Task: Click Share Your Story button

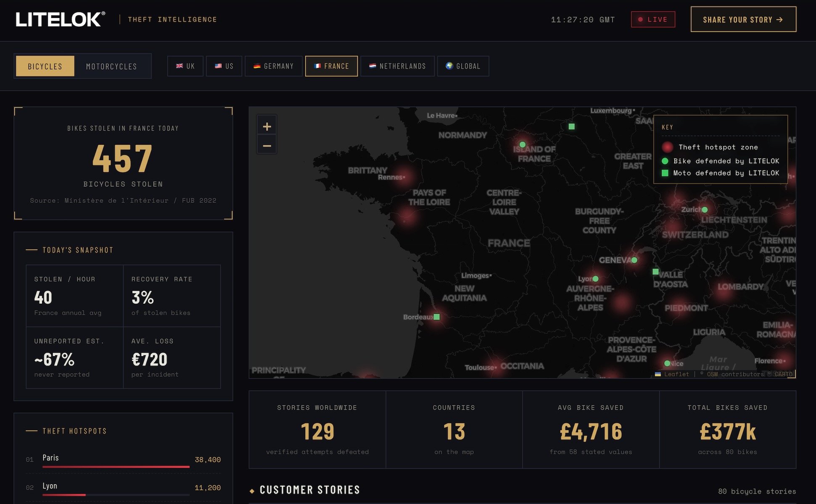Action: (743, 19)
